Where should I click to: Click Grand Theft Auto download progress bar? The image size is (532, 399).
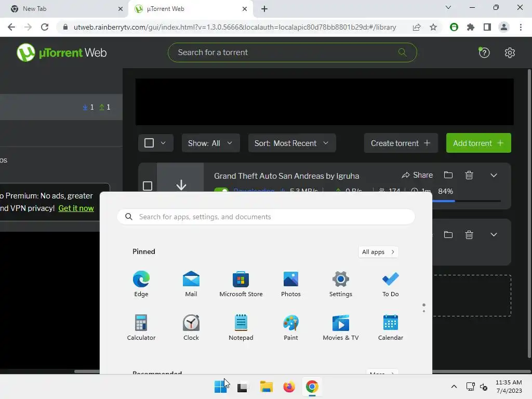467,201
